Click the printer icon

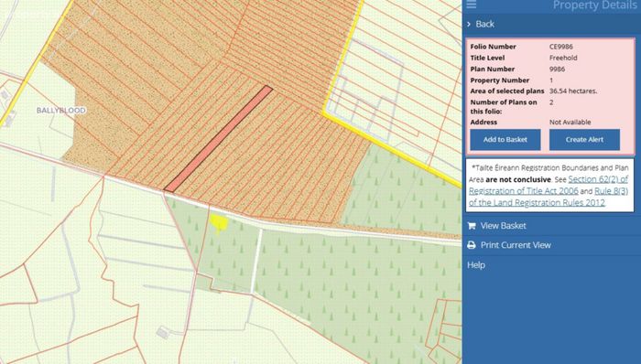click(472, 245)
